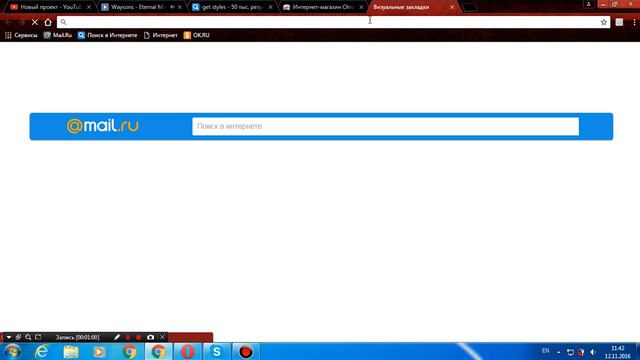The width and height of the screenshot is (640, 360).
Task: Click the recorder magnifier zoom icon
Action: tap(28, 337)
